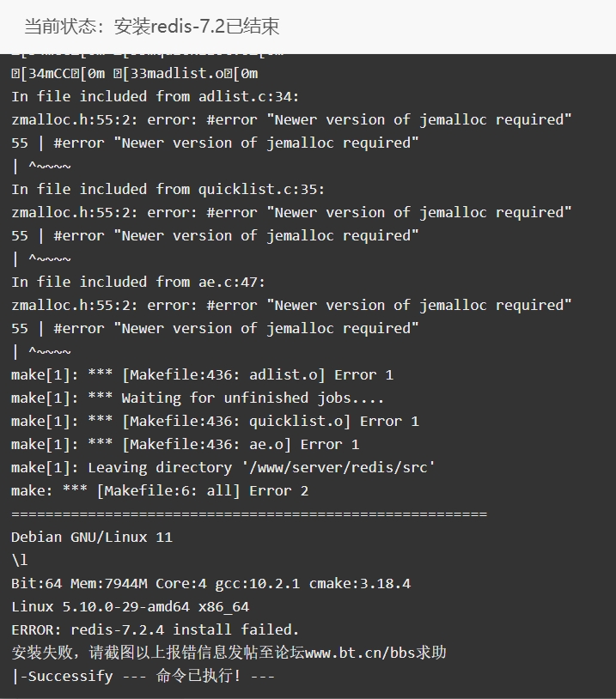Click 'Waiting for unfinished jobs' line

(x=198, y=398)
